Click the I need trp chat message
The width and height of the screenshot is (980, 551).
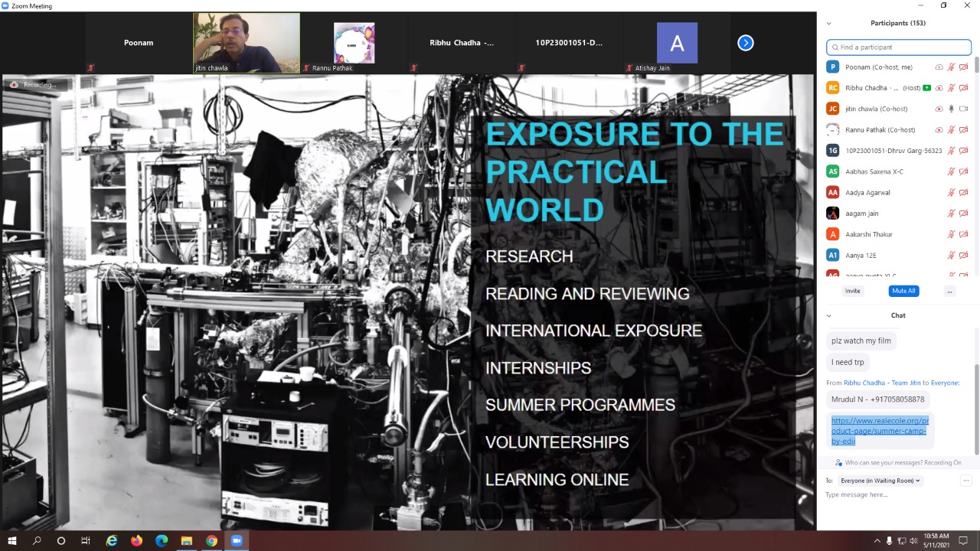[848, 362]
